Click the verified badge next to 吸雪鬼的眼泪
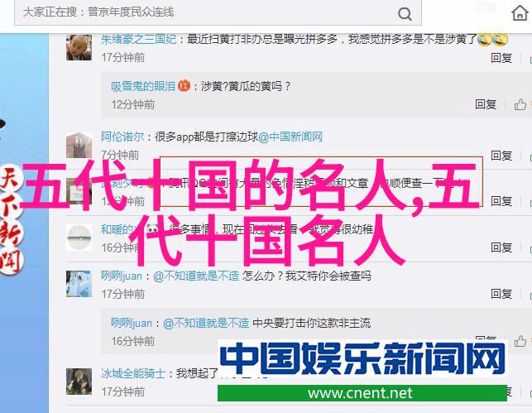This screenshot has width=532, height=413. click(x=185, y=85)
